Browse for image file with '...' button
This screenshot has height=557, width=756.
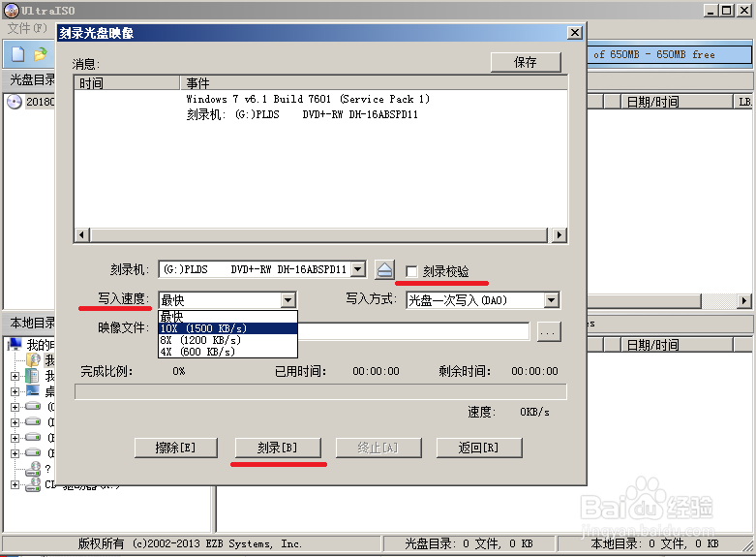point(549,331)
